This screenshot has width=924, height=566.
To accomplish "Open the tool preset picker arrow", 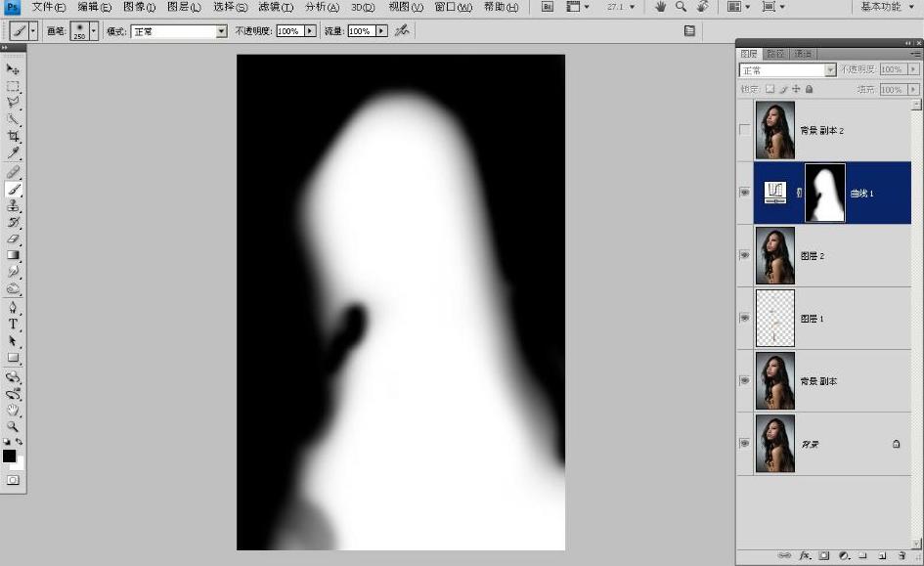I will click(33, 31).
